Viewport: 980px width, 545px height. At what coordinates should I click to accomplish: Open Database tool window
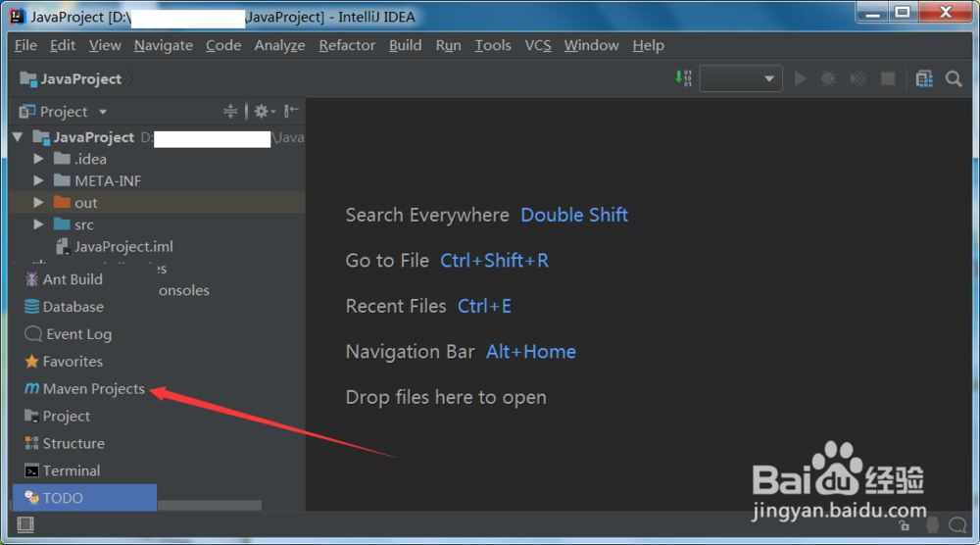click(x=84, y=307)
